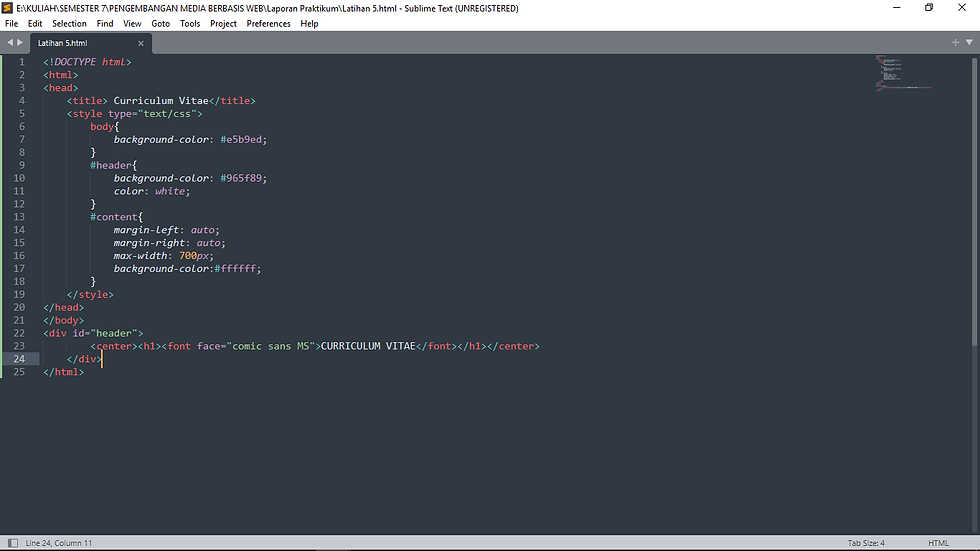Screen dimensions: 980x551
Task: Click margin-right: auto declaration
Action: pos(169,243)
